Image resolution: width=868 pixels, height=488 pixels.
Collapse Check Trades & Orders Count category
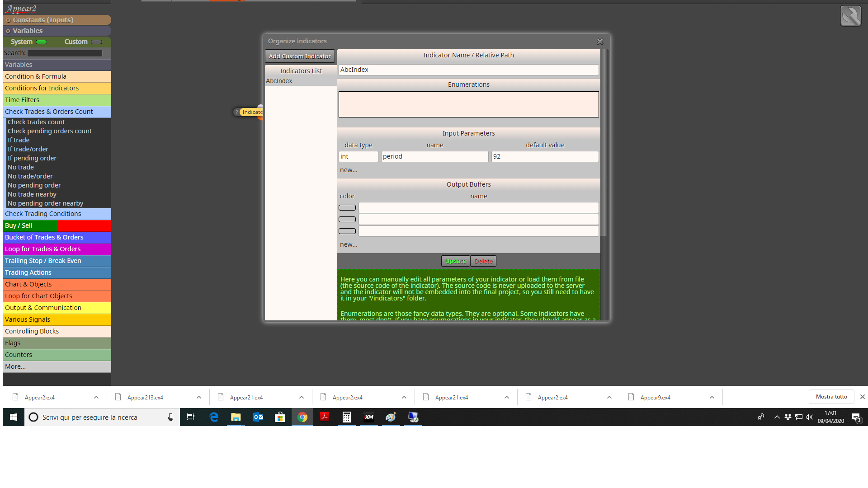point(57,112)
